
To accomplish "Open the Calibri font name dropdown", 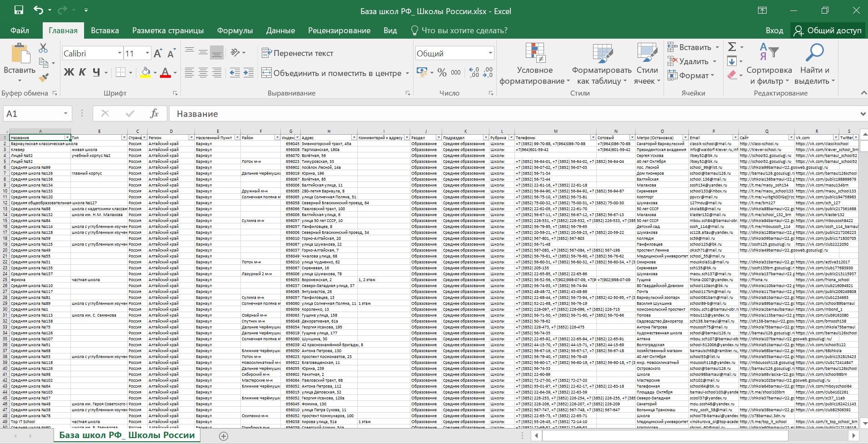I will tap(120, 53).
